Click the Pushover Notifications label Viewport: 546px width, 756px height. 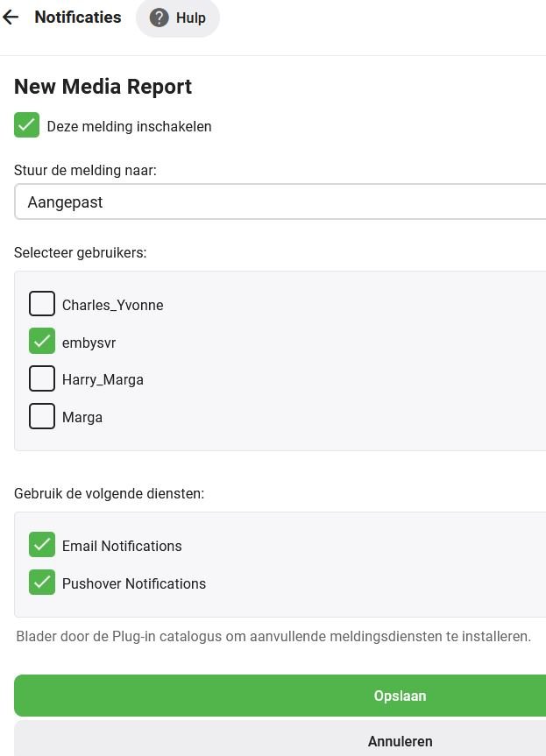[134, 583]
